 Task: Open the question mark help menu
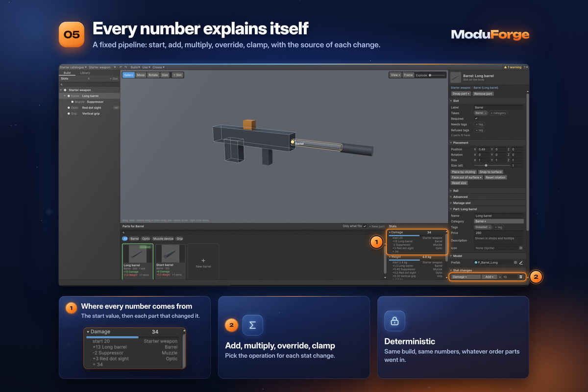(x=526, y=67)
